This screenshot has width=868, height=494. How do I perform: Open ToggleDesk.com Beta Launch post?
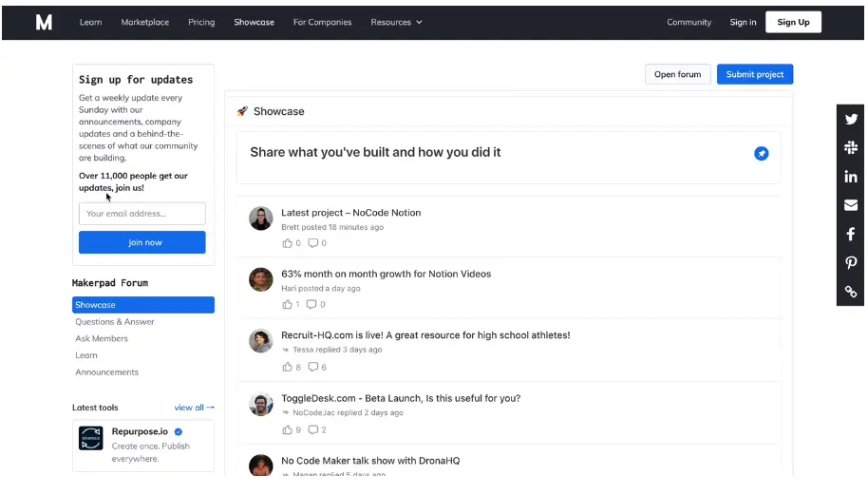[401, 398]
